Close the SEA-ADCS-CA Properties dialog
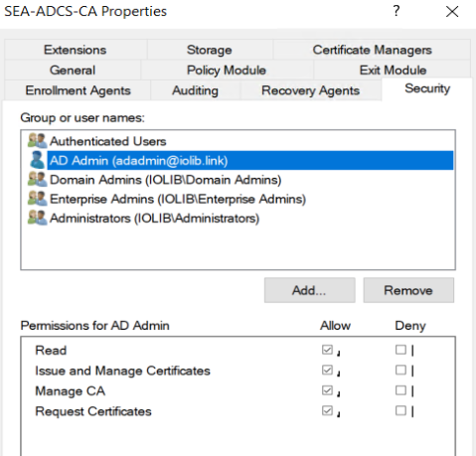The height and width of the screenshot is (456, 476). click(452, 12)
